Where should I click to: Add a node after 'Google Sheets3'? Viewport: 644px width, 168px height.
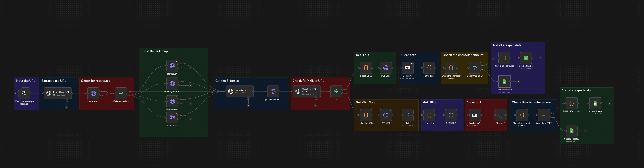pos(586,131)
